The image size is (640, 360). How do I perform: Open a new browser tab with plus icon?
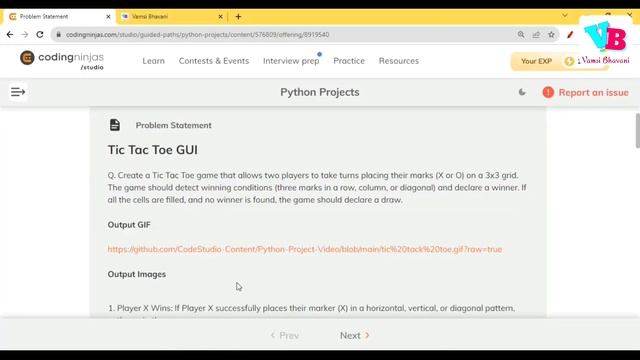238,17
